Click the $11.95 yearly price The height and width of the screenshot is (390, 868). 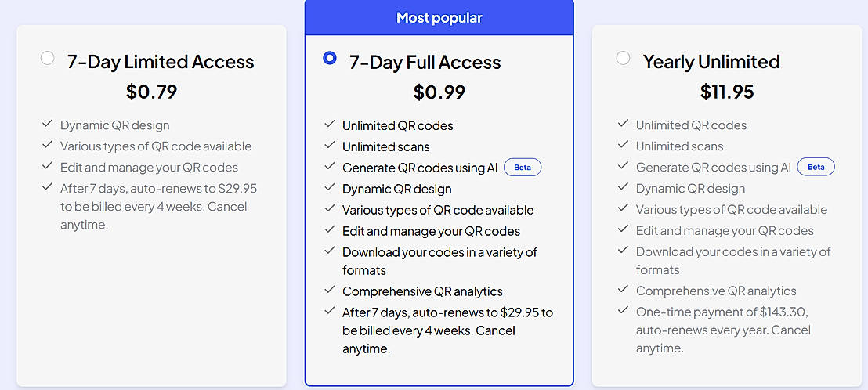point(727,92)
